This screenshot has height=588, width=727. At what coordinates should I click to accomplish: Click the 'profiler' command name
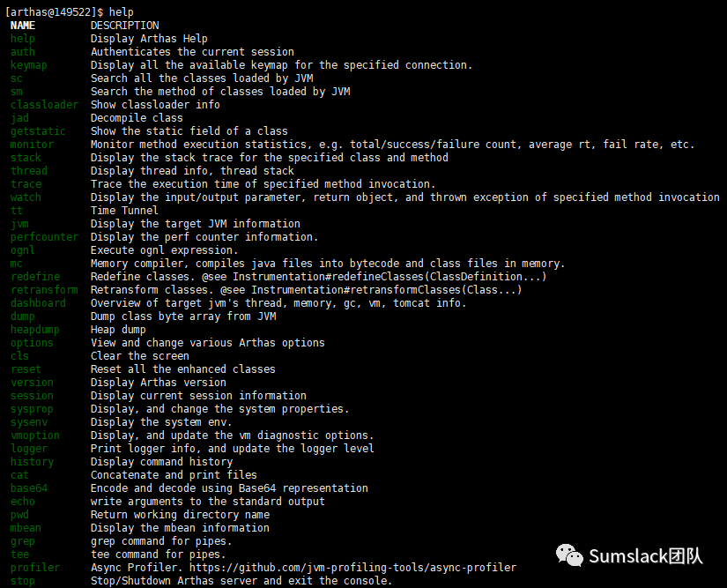35,568
